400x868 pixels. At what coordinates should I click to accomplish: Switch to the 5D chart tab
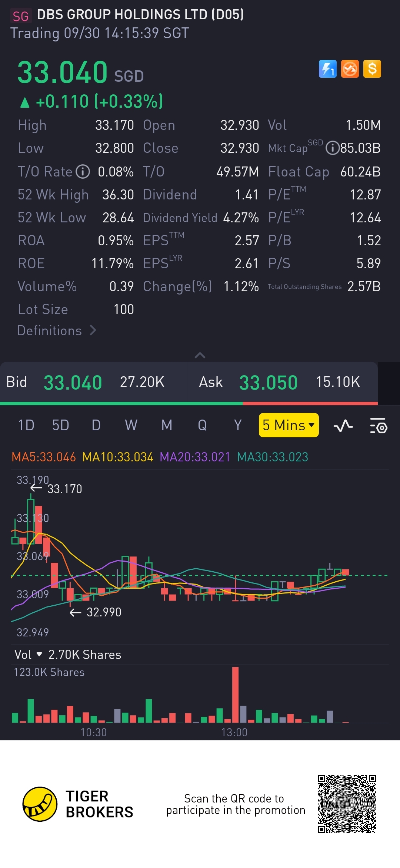tap(60, 425)
